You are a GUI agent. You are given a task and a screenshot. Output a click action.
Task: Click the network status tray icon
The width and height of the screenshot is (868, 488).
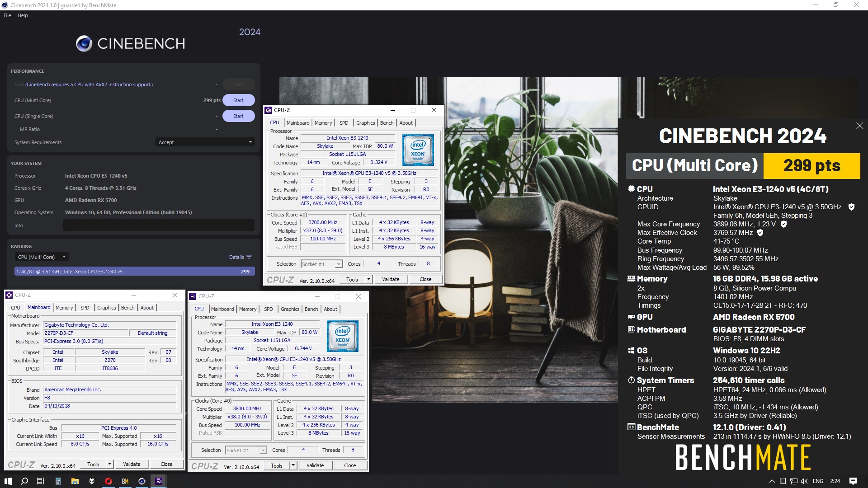coord(794,481)
